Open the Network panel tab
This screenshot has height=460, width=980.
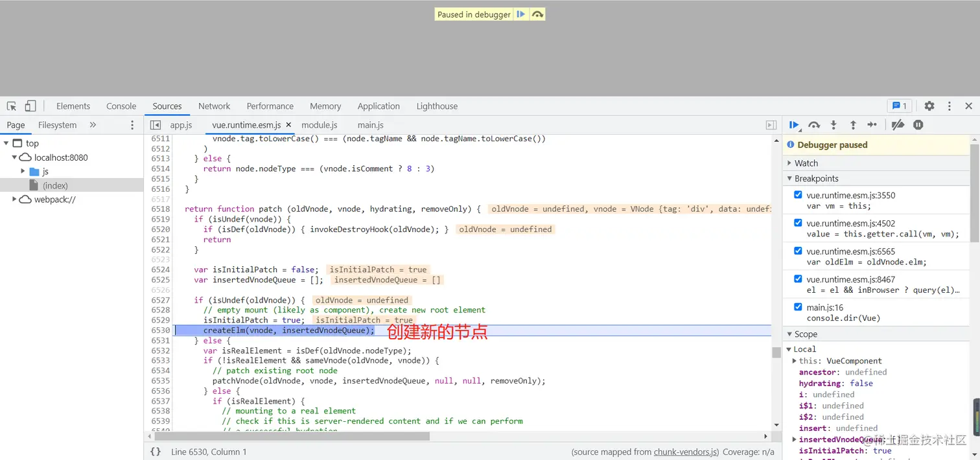215,106
